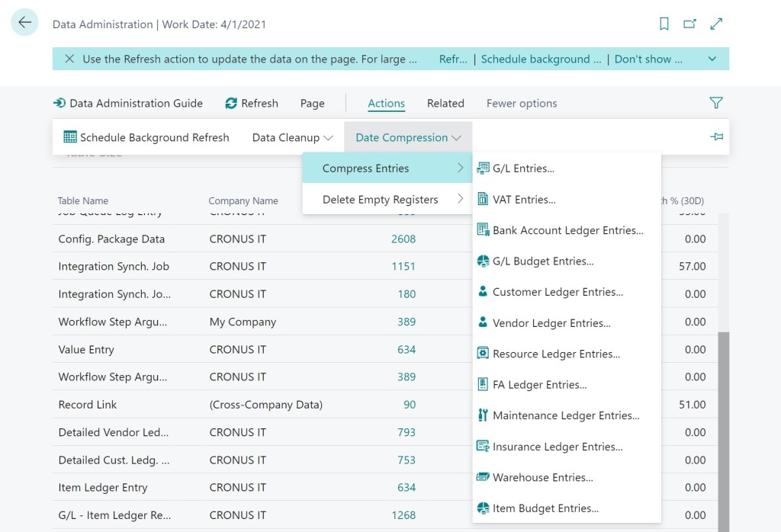Screen dimensions: 781x532
Task: Switch to the Related tab
Action: click(x=445, y=103)
